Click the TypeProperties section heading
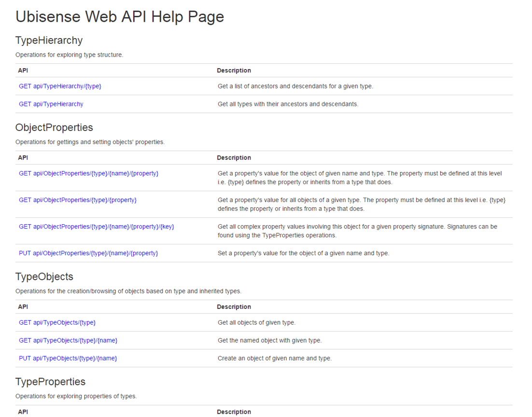Image resolution: width=532 pixels, height=417 pixels. [50, 381]
